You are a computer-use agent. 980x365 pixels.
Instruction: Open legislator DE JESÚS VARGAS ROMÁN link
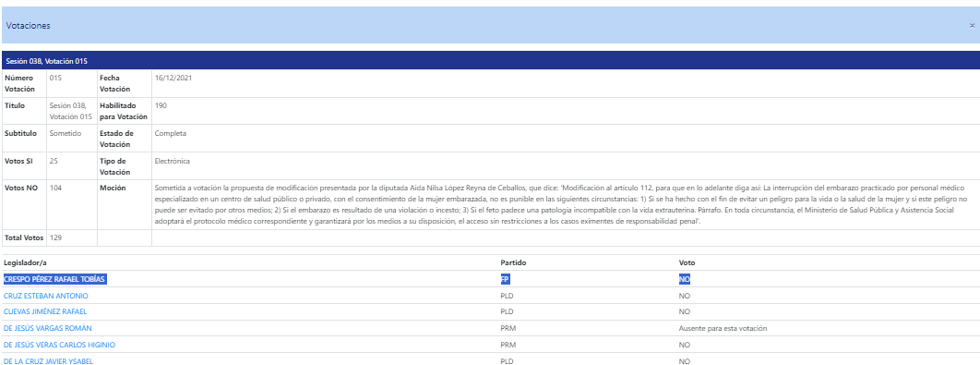pos(48,328)
